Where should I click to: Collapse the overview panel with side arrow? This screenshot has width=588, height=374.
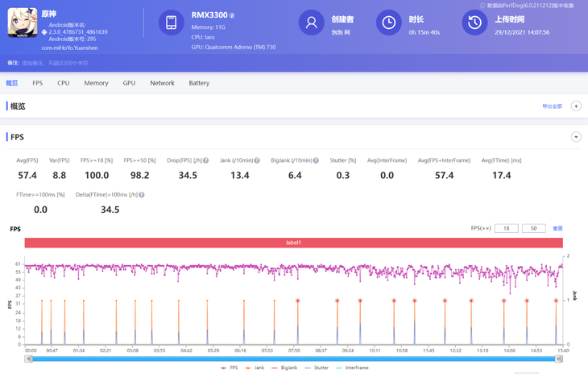tap(576, 106)
